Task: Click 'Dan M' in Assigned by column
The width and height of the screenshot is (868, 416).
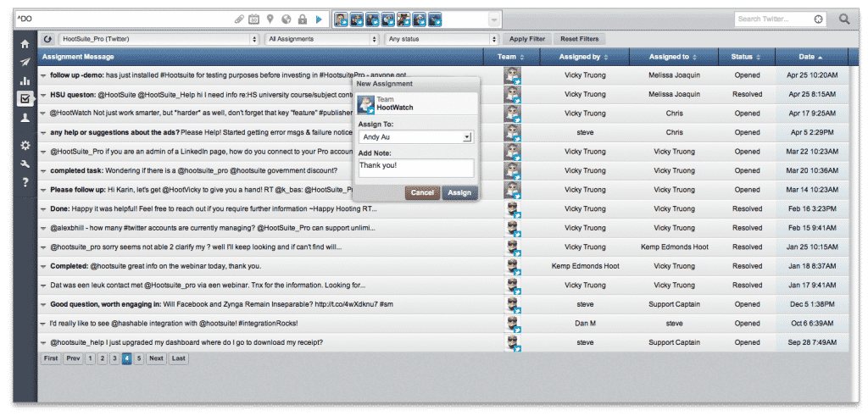Action: 585,324
